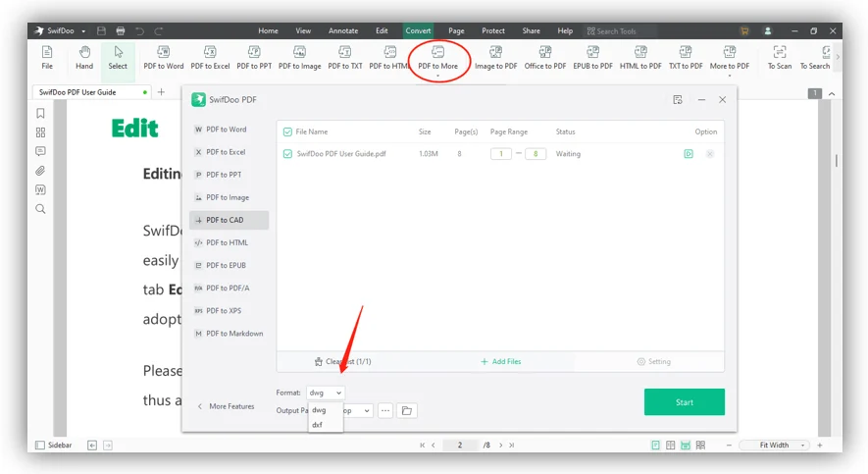Click the print icon in title bar
The height and width of the screenshot is (474, 868).
tap(121, 31)
